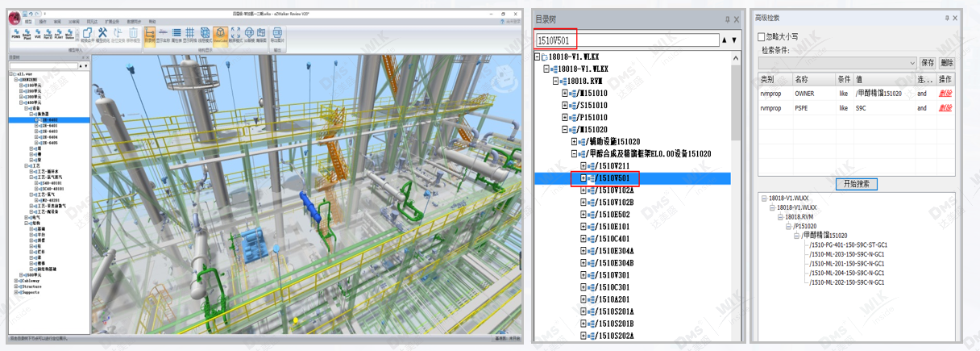Switch to the 数据同步 ribbon tab
This screenshot has height=351, width=980.
134,21
